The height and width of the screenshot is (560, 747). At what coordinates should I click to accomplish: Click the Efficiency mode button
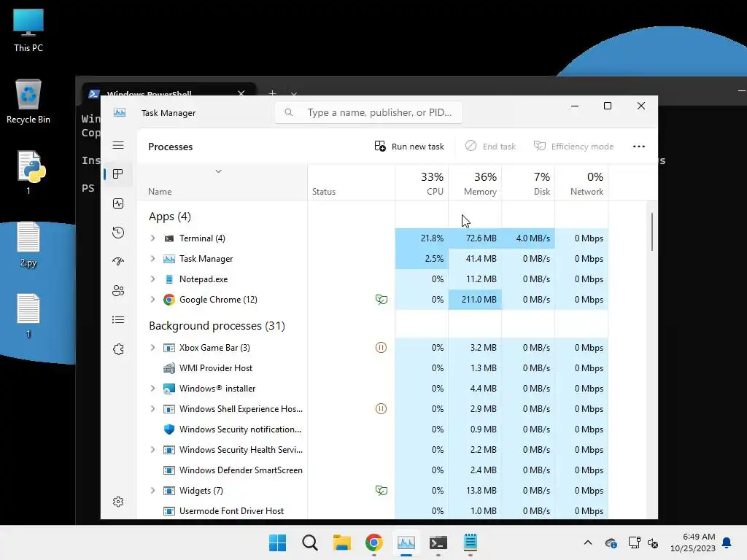(573, 146)
